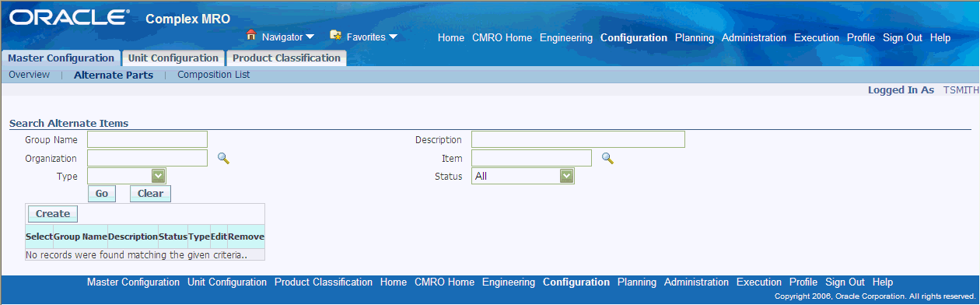Click the footer Configuration link
Viewport: 980px width, 305px height.
pos(576,282)
